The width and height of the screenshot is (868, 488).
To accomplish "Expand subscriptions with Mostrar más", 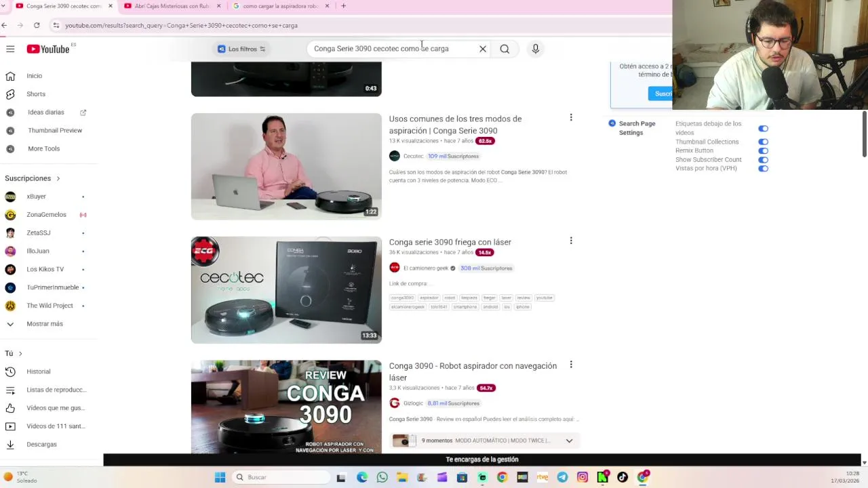I will pos(44,324).
